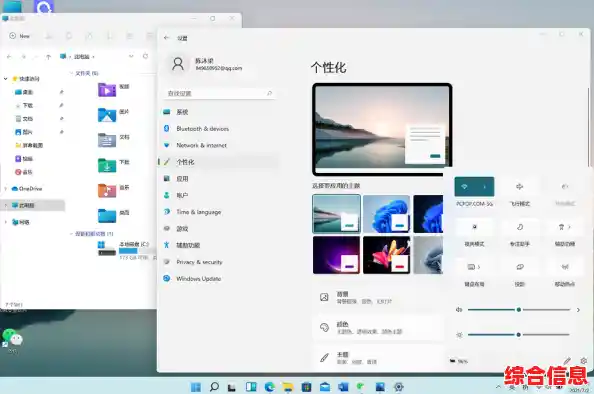This screenshot has width=594, height=394.
Task: Select 此电脑 in Explorer navigation pane
Action: coord(33,205)
